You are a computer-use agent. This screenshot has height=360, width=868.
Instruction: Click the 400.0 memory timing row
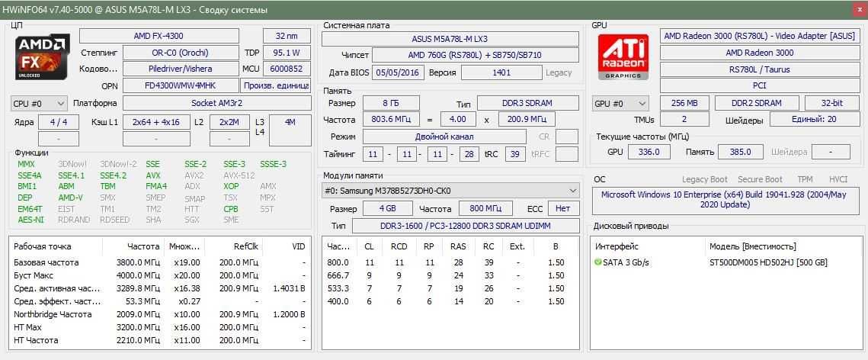[x=450, y=301]
